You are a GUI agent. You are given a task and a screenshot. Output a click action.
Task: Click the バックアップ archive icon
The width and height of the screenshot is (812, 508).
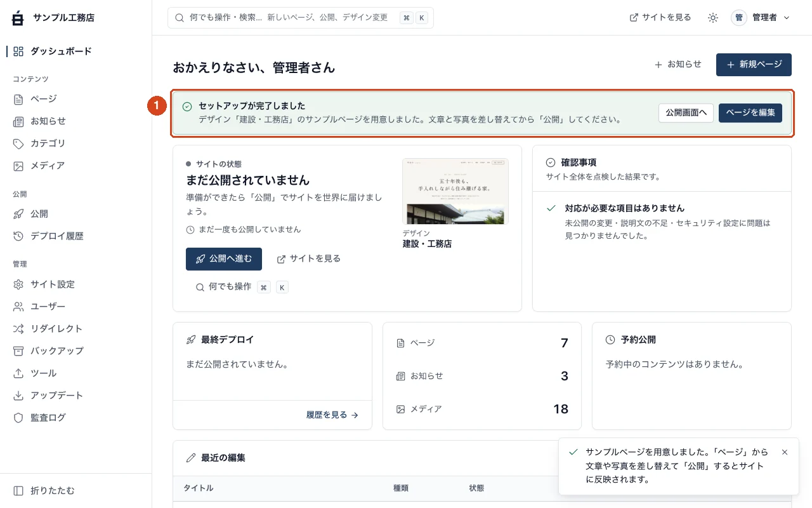pos(18,351)
